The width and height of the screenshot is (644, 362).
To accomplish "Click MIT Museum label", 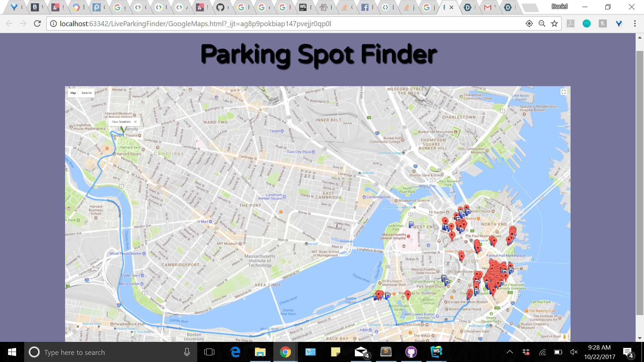I will point(229,244).
